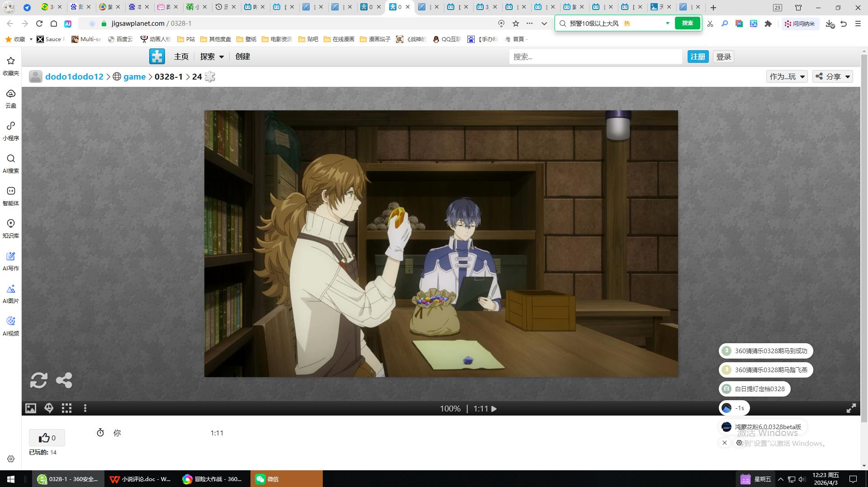
Task: Show the puzzle preview image
Action: coord(31,408)
